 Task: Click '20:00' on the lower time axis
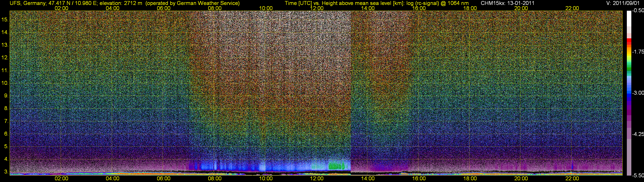point(521,179)
